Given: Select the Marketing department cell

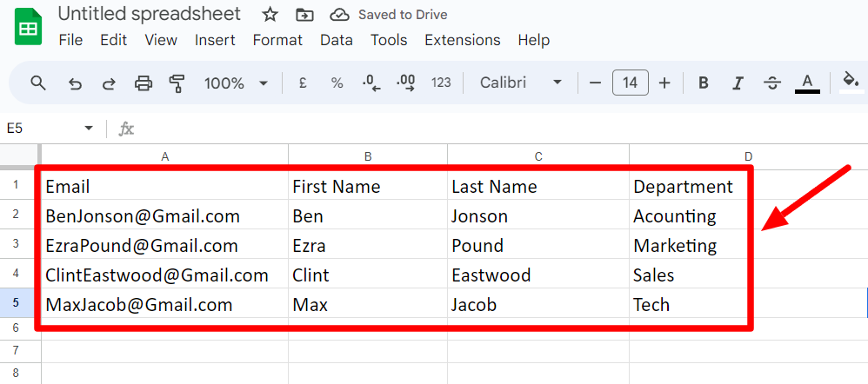Looking at the screenshot, I should [749, 244].
